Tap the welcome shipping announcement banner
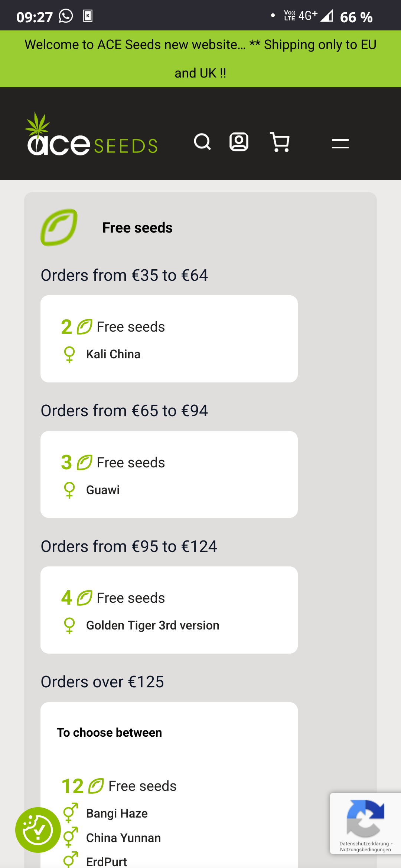 click(x=200, y=59)
